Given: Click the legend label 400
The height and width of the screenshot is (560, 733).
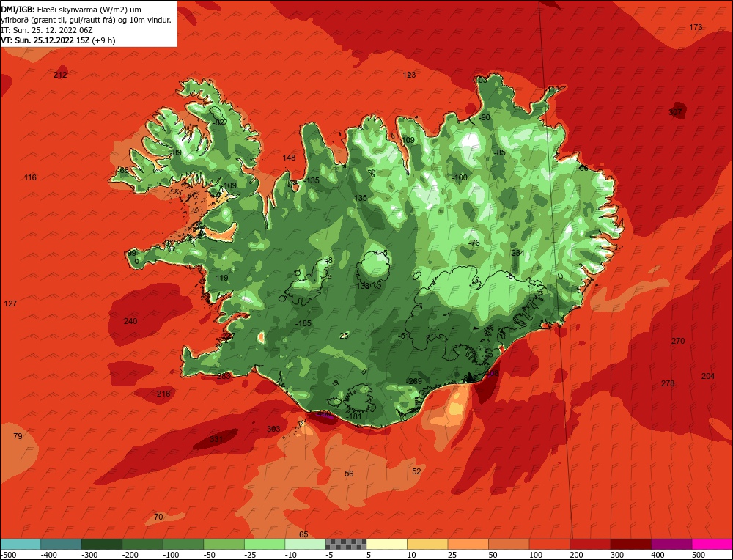Looking at the screenshot, I should (x=658, y=555).
